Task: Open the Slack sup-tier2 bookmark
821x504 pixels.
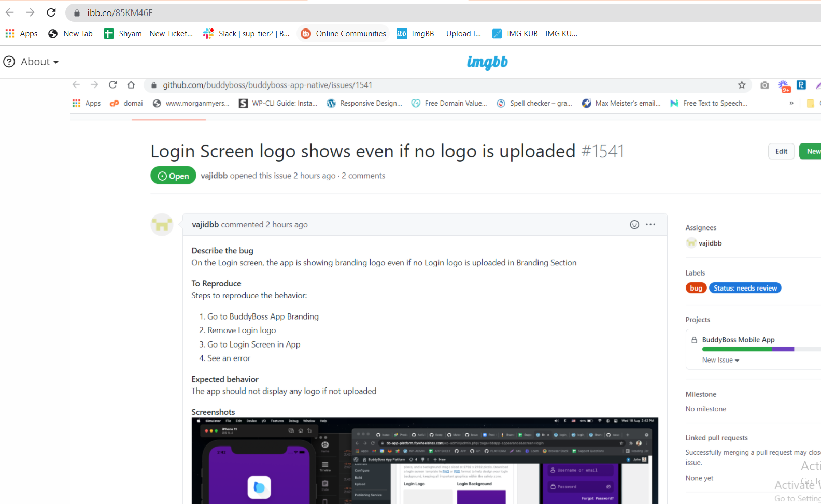Action: point(246,34)
